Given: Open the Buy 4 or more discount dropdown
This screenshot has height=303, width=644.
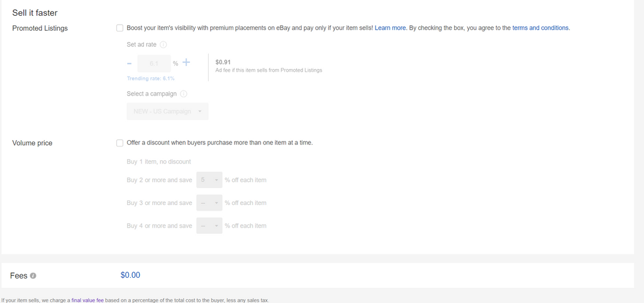Looking at the screenshot, I should pos(209,226).
